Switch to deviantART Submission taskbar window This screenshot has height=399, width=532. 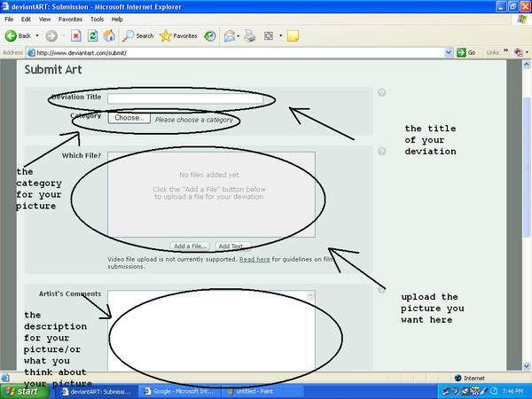pyautogui.click(x=97, y=392)
